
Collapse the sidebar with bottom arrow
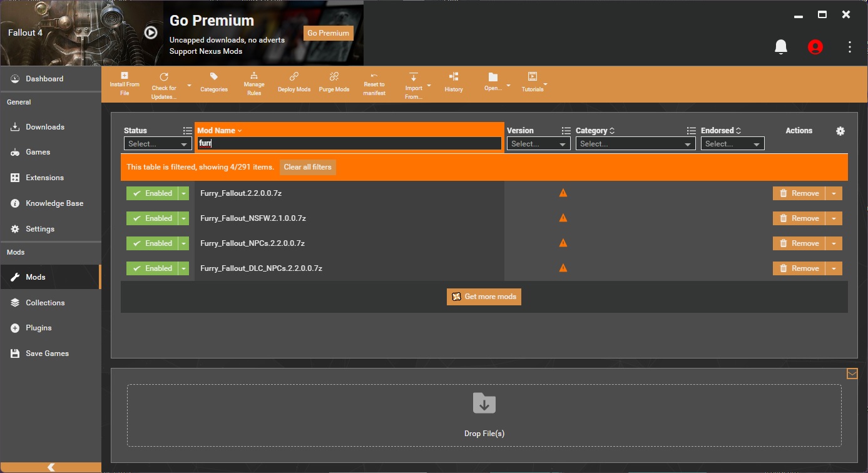coord(51,467)
